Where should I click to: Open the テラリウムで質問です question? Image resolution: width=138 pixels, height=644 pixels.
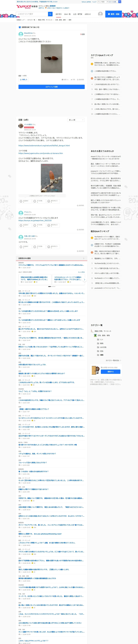pos(51,265)
